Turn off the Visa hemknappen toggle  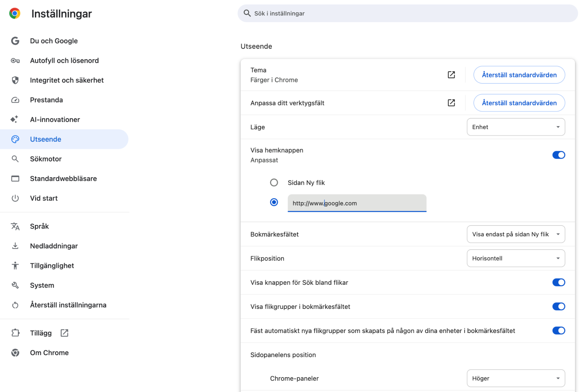point(558,155)
